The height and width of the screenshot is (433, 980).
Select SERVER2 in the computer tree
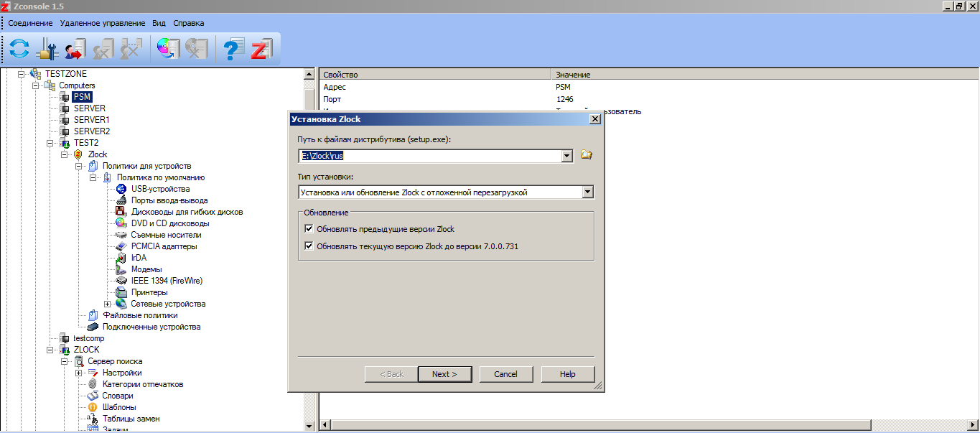click(x=92, y=131)
